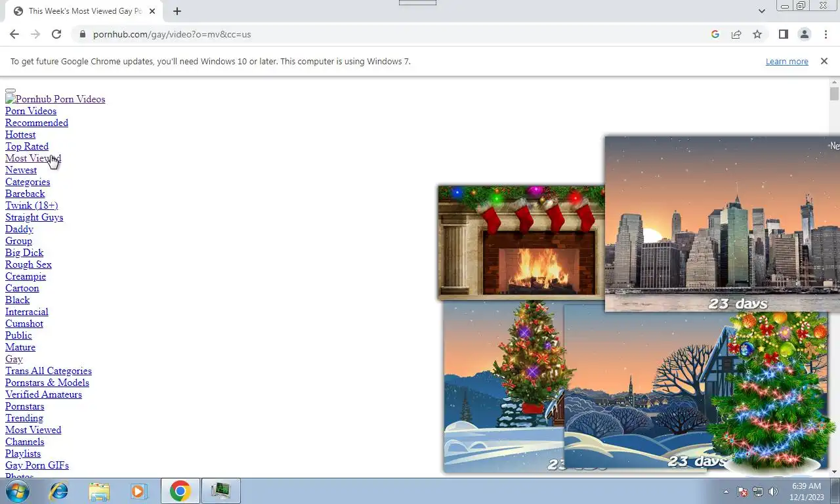840x504 pixels.
Task: Click the forward navigation arrow
Action: click(x=35, y=34)
